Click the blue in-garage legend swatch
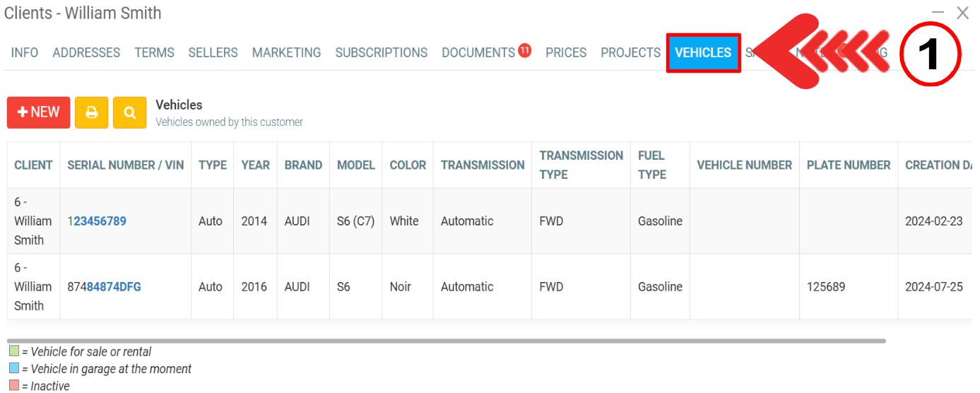Viewport: 980px width, 393px height. click(x=14, y=368)
